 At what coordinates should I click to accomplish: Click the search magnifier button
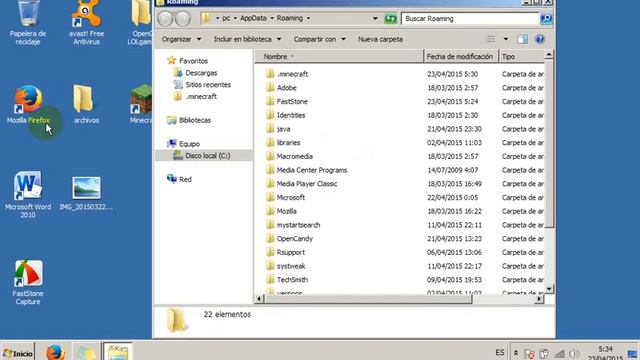pos(546,18)
